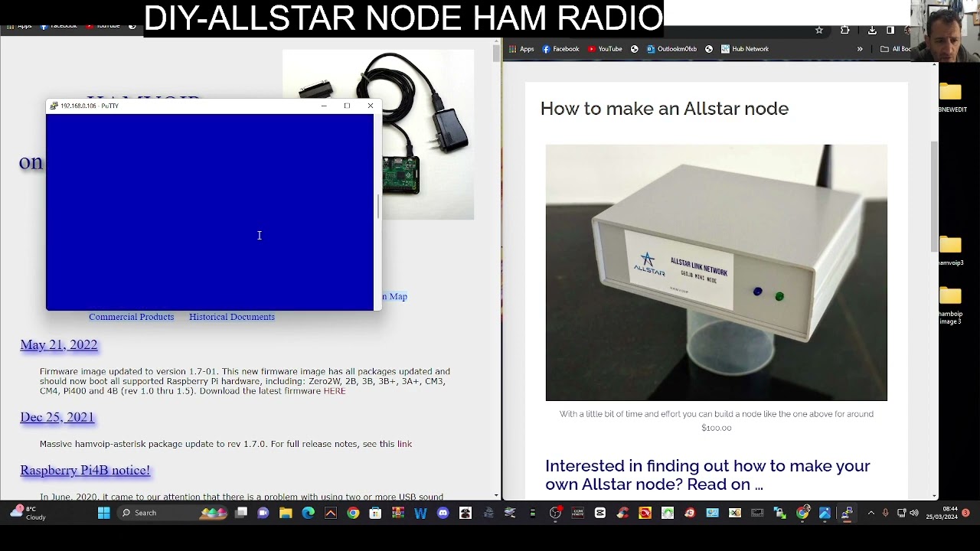This screenshot has width=980, height=551.
Task: Open the purple video chat taskbar icon
Action: 263,513
